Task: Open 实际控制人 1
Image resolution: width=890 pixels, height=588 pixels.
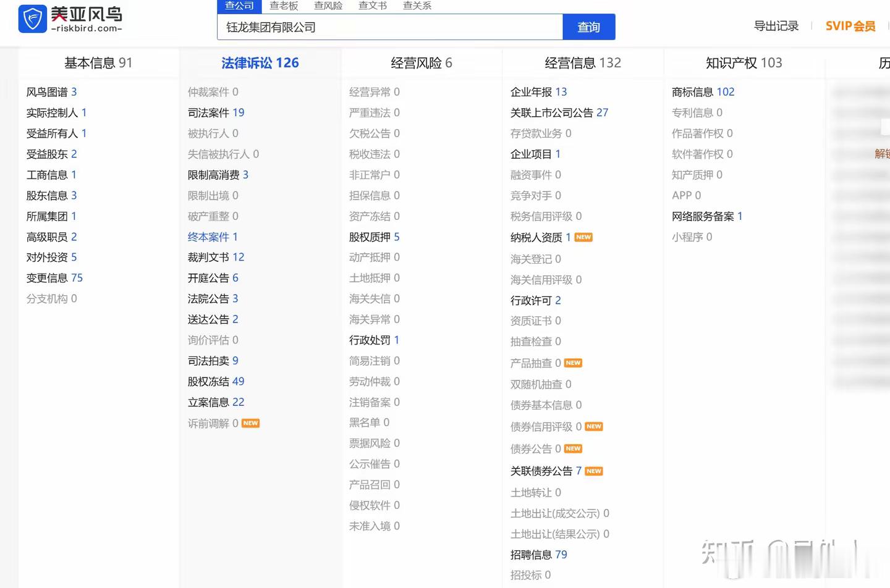Action: 57,113
